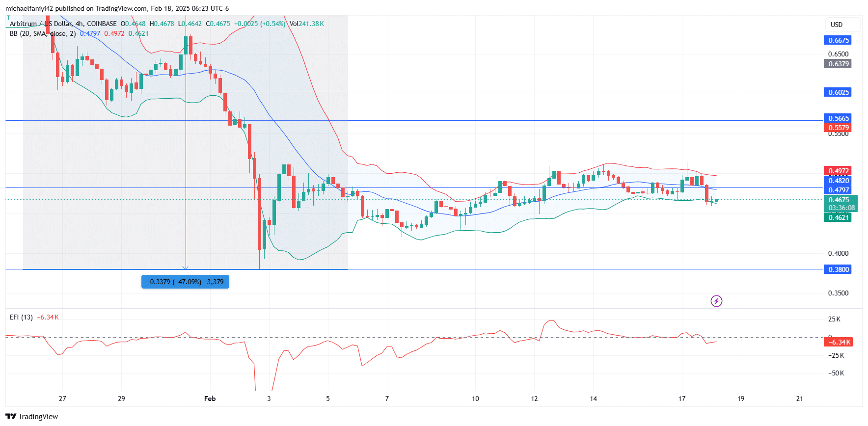Click the 0.5665 price level label
This screenshot has width=868, height=426.
tap(838, 118)
